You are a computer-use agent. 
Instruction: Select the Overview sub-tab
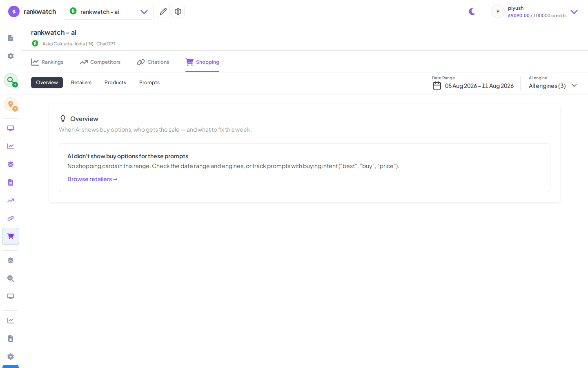click(47, 83)
